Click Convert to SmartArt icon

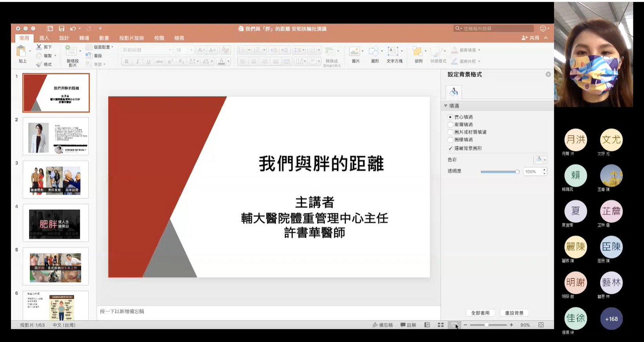(x=330, y=51)
